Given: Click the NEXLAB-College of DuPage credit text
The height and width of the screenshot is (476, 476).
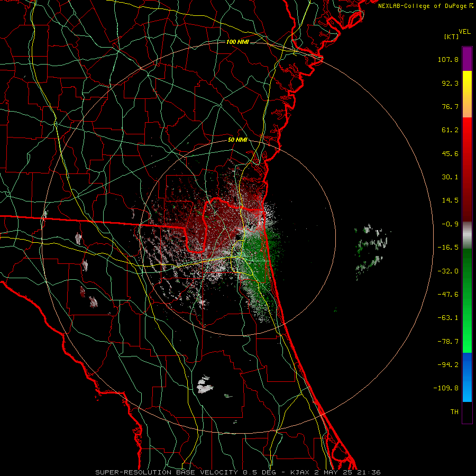Looking at the screenshot, I should (x=425, y=6).
